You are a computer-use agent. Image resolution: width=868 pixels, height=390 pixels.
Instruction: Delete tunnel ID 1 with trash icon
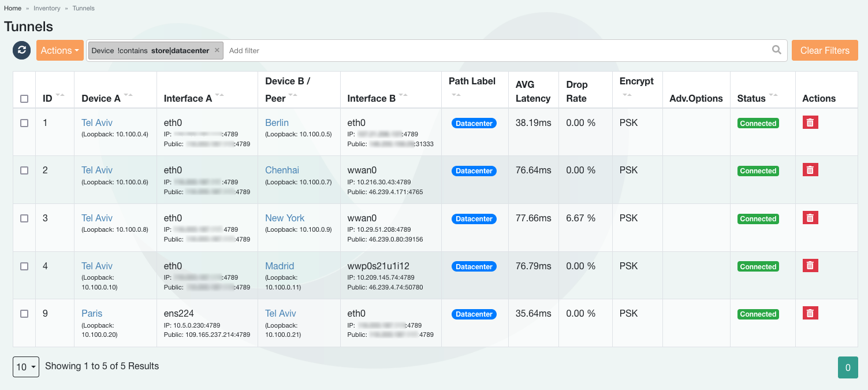[x=810, y=122]
